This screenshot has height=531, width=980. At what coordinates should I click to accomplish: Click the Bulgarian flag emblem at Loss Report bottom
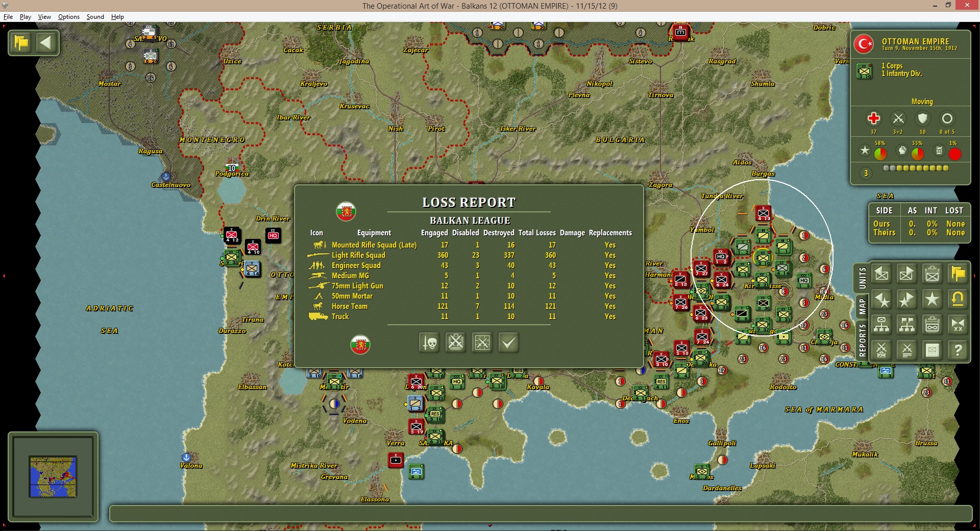360,344
